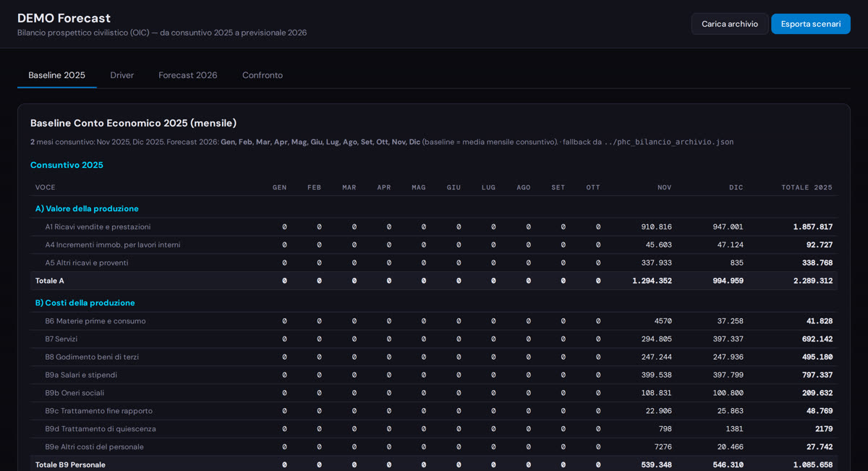Click the TOTALE 2025 column header
The width and height of the screenshot is (868, 471).
point(806,187)
